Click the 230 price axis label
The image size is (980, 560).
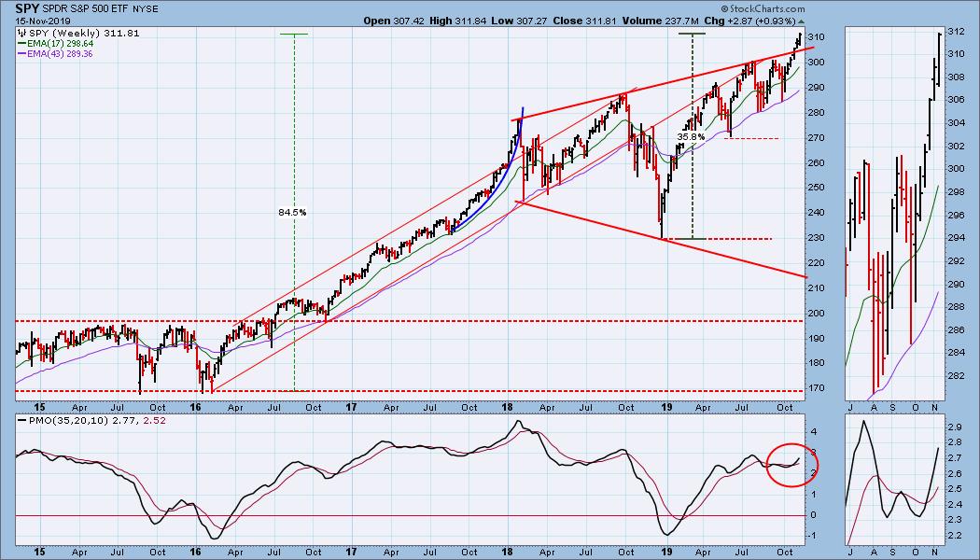(x=818, y=238)
